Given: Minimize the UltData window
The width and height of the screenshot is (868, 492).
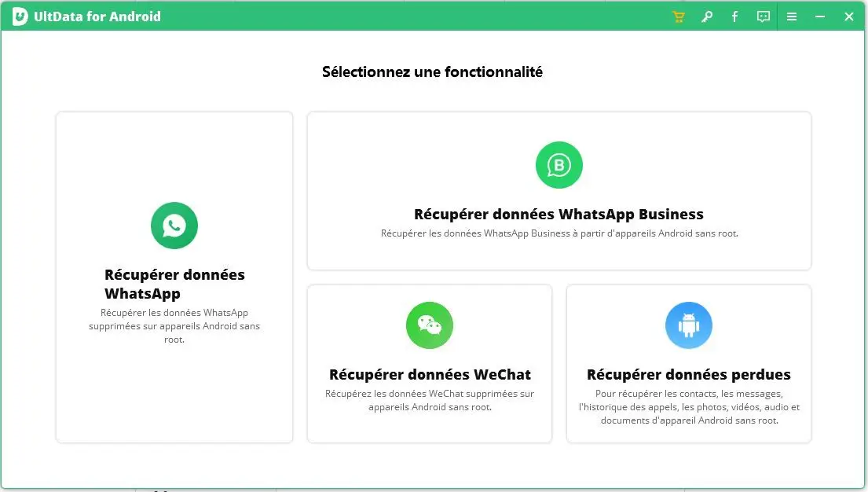Looking at the screenshot, I should [x=820, y=17].
